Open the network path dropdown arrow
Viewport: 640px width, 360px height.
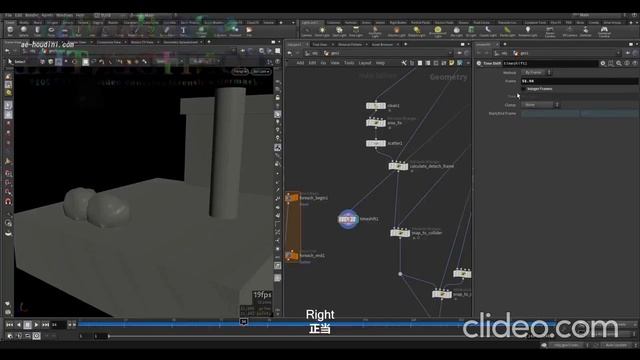pos(451,53)
